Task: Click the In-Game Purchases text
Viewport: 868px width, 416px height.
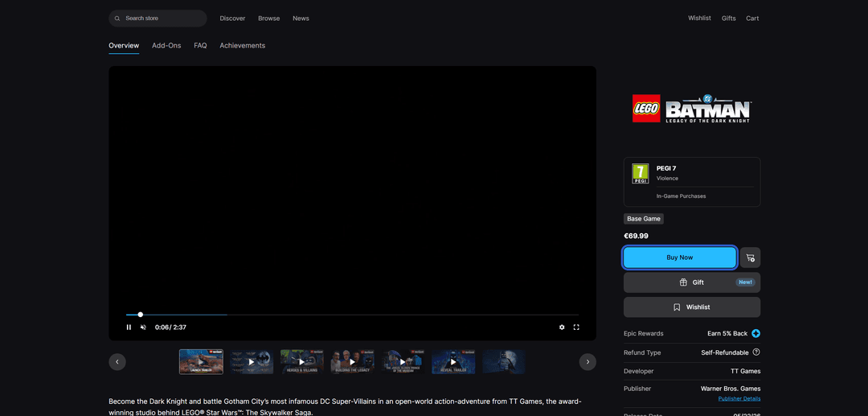Action: (682, 196)
